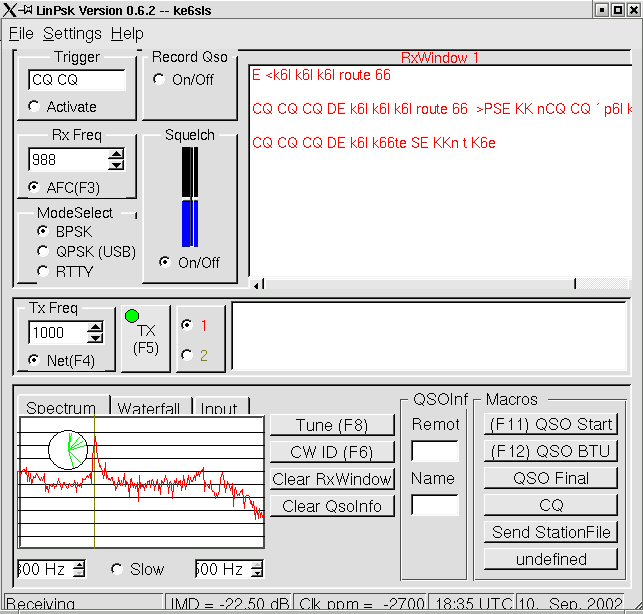Screen dimensions: 643x614
Task: Click the undefined macro button
Action: tap(551, 559)
